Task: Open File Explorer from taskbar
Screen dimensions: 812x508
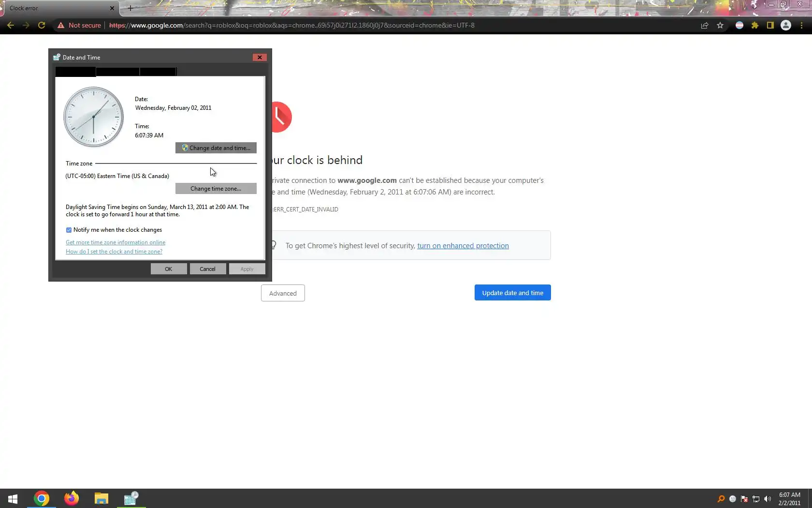Action: 101,498
